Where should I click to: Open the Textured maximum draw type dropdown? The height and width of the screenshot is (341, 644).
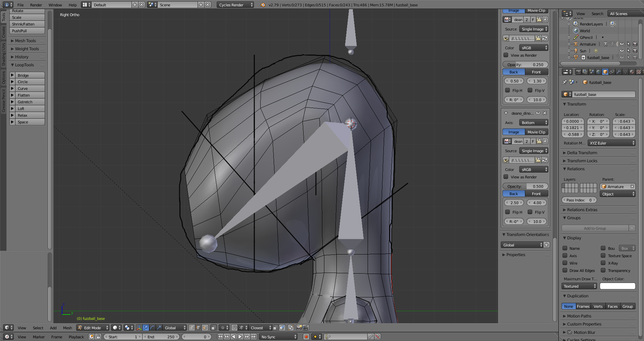(579, 286)
